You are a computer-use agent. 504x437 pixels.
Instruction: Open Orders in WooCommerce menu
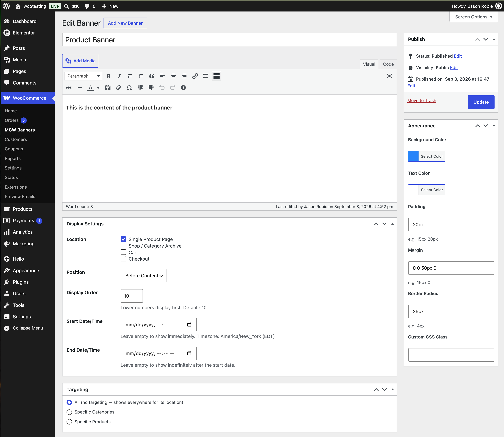coord(12,120)
